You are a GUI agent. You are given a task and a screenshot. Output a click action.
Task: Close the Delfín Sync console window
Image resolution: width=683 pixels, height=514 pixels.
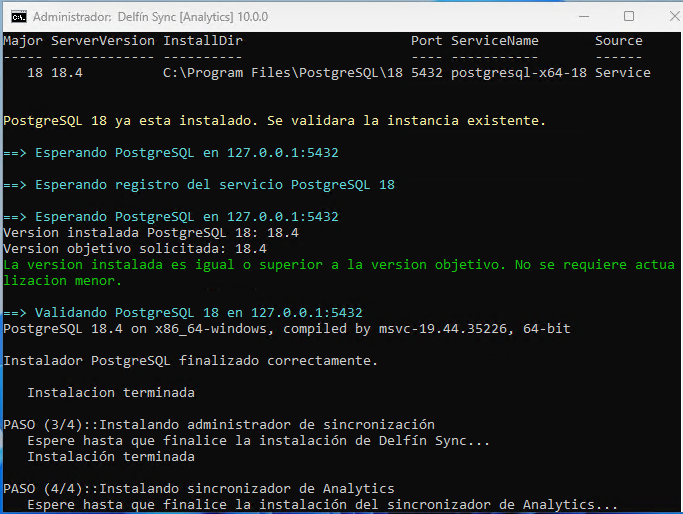point(674,17)
